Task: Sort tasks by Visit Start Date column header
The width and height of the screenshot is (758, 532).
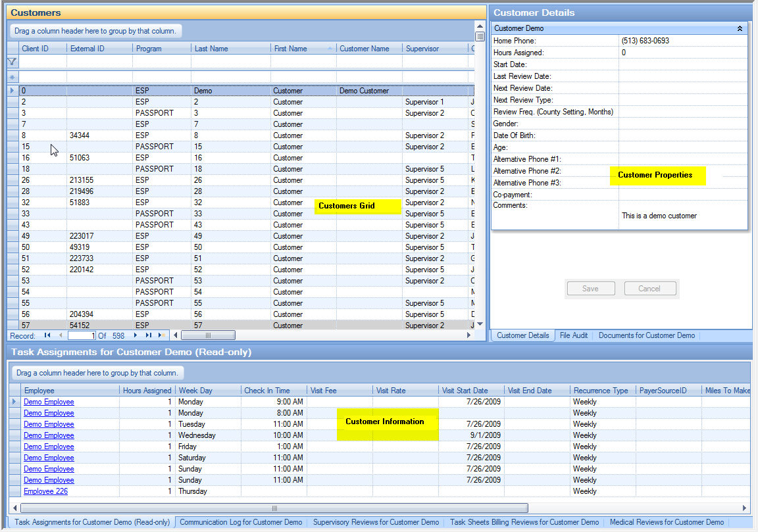Action: tap(471, 391)
